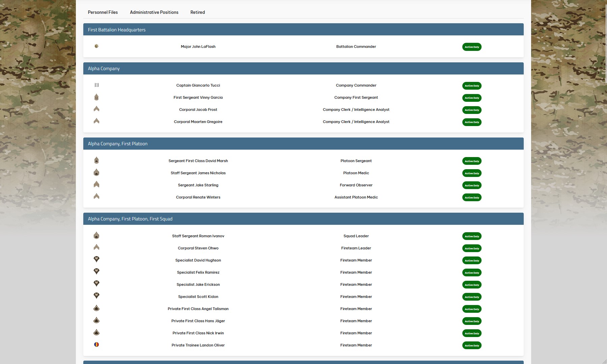Open the Personnel Files tab

pyautogui.click(x=103, y=12)
